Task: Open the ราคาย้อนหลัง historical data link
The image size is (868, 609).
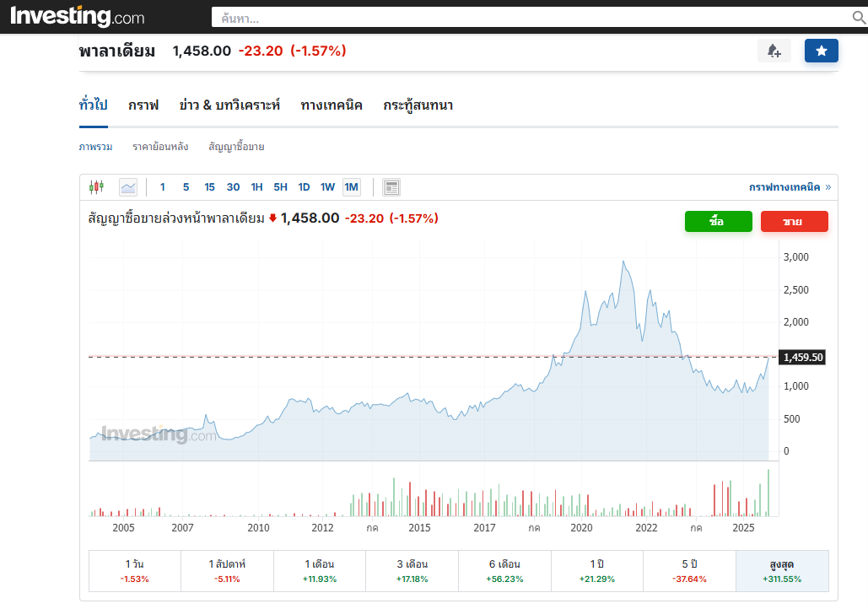Action: pyautogui.click(x=160, y=147)
